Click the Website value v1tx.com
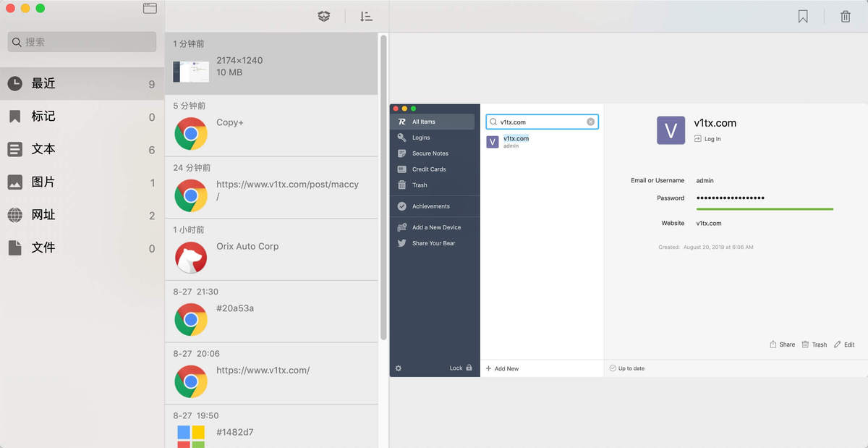 pyautogui.click(x=709, y=223)
